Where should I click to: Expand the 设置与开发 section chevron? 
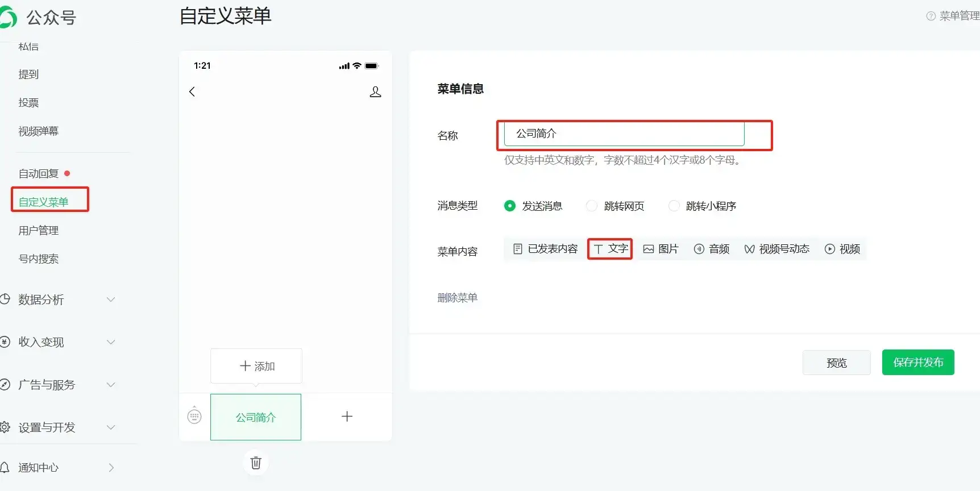(111, 427)
